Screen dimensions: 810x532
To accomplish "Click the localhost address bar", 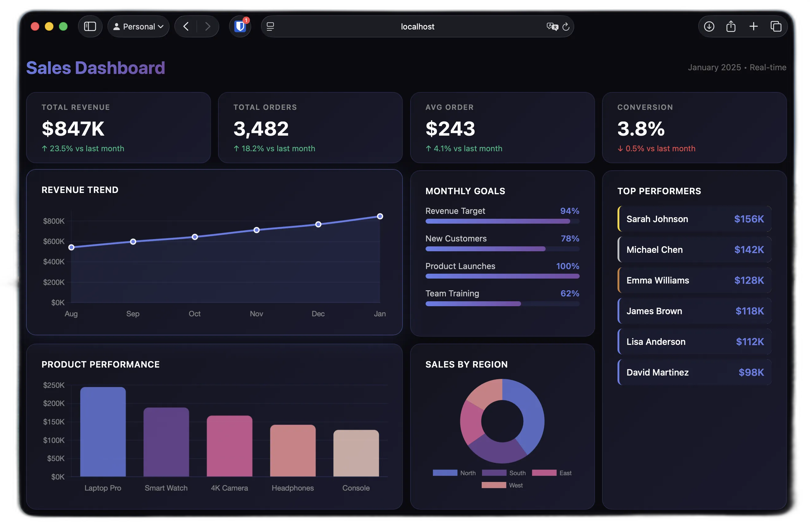I will (417, 26).
